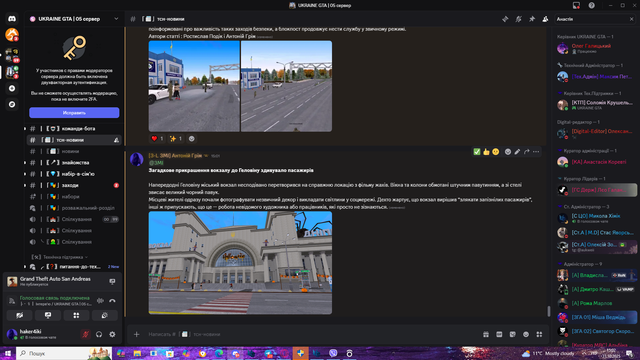Open the знайомства channel
This screenshot has height=360, width=640.
(x=73, y=162)
